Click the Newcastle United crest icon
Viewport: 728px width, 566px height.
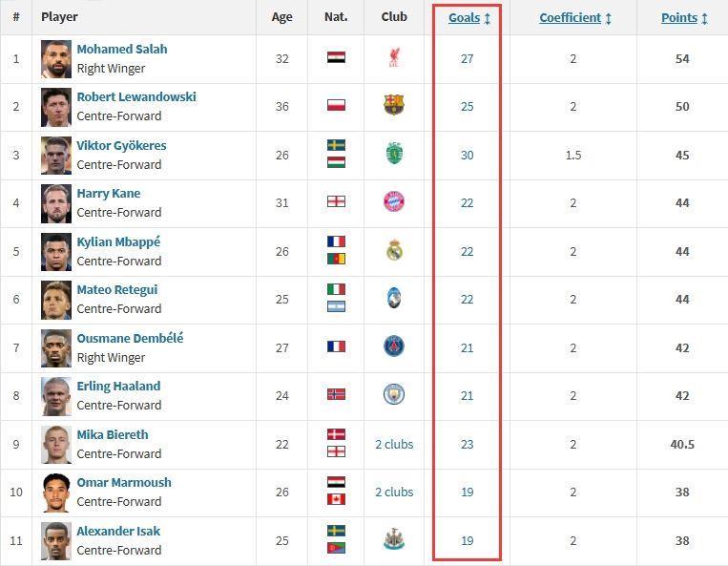pos(394,539)
